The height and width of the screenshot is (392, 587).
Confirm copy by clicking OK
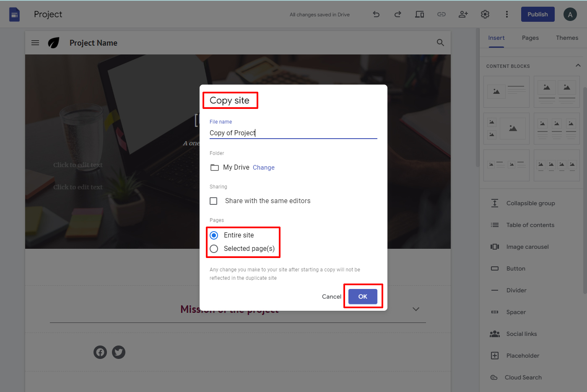tap(363, 296)
